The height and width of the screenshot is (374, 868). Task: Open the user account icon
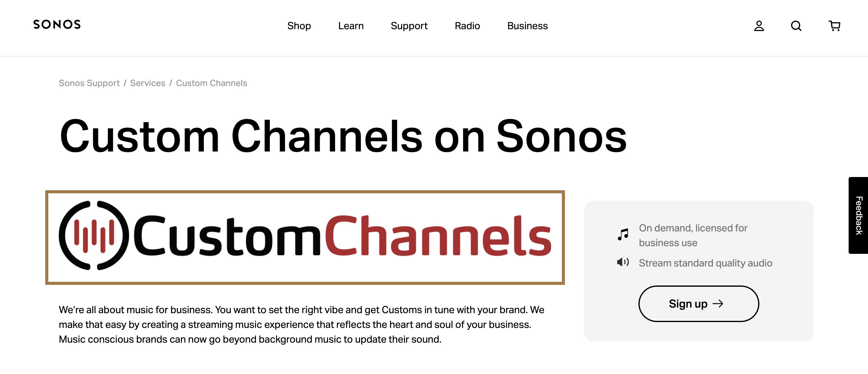(x=759, y=26)
